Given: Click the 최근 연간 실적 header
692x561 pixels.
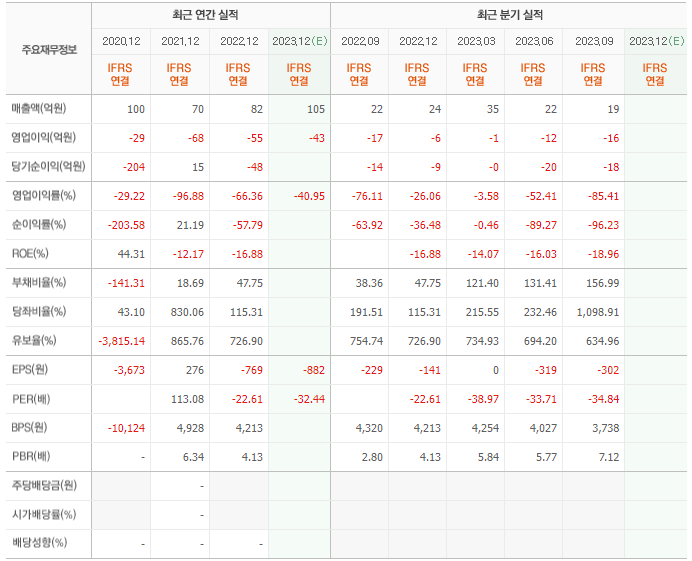Looking at the screenshot, I should [x=205, y=15].
